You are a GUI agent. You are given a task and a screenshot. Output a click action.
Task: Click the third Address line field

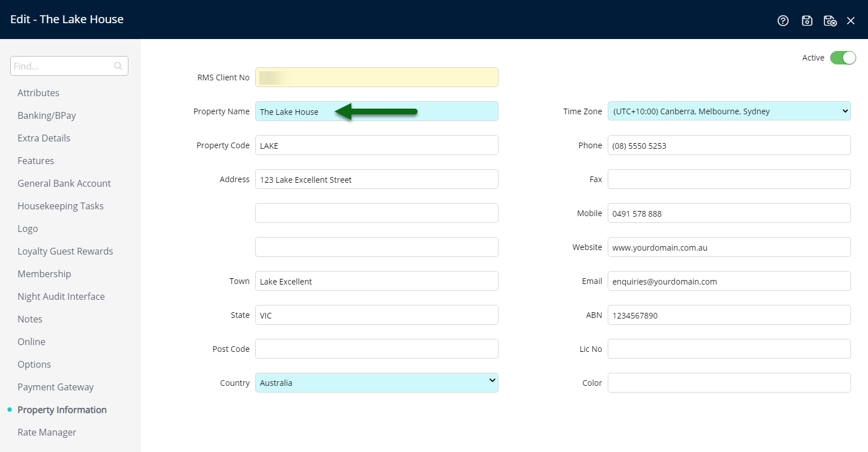tap(377, 247)
